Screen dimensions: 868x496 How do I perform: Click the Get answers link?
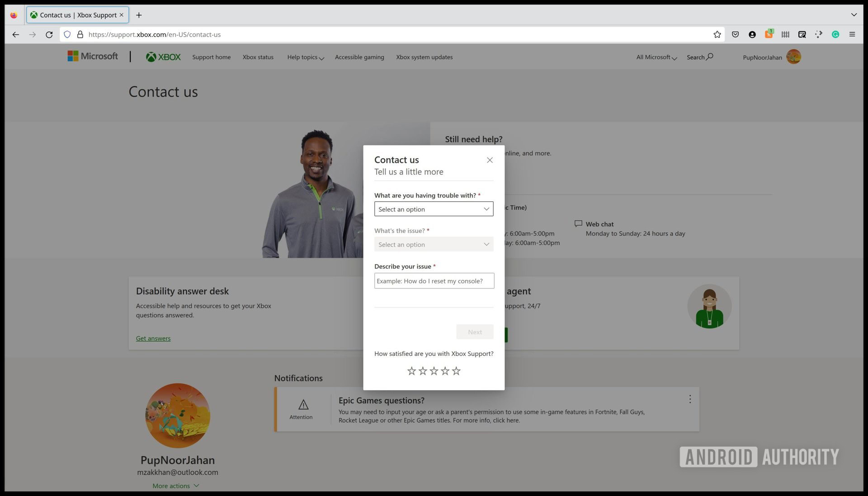(x=153, y=338)
